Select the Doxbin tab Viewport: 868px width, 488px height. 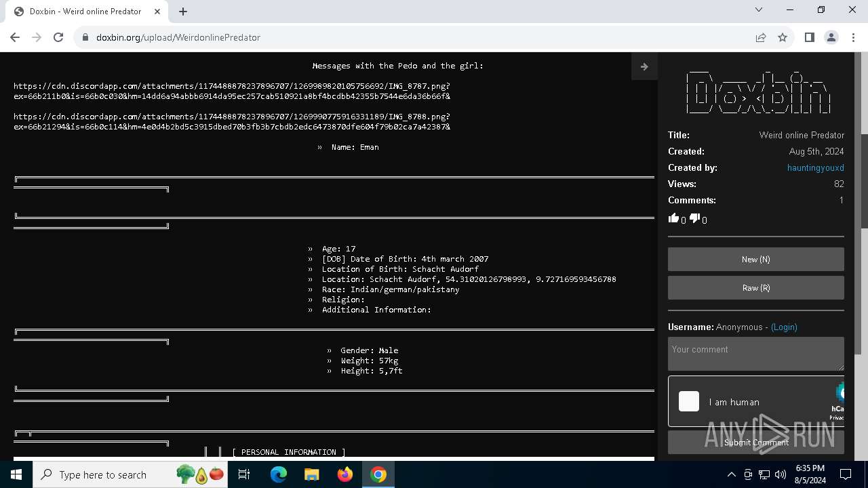(x=85, y=12)
